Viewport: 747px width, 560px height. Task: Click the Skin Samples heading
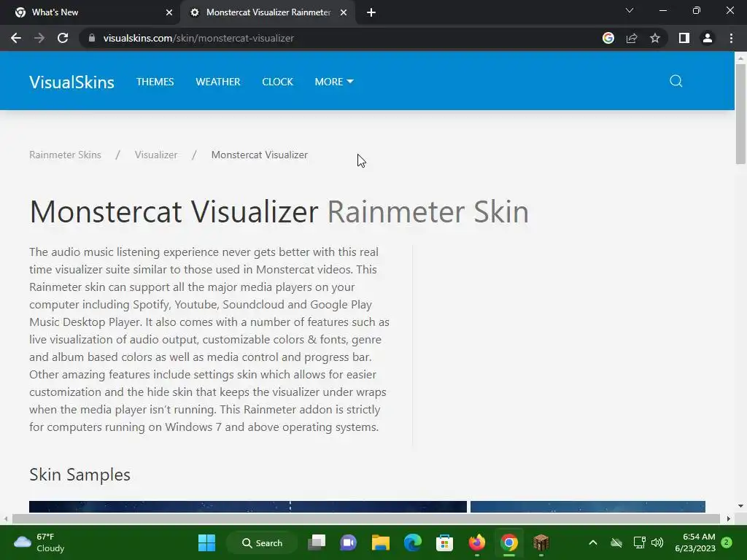pos(80,475)
